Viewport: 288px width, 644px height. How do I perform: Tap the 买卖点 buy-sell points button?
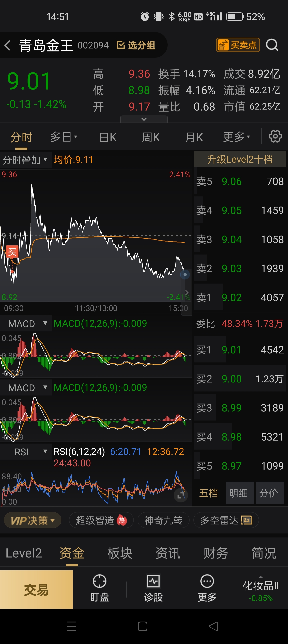[x=238, y=45]
